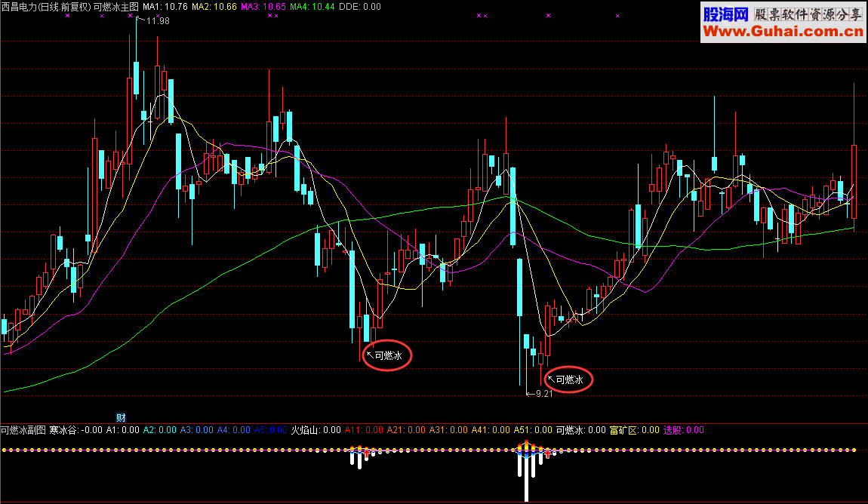Select the MA2: 10.66 readout
The image size is (868, 504).
[x=214, y=7]
